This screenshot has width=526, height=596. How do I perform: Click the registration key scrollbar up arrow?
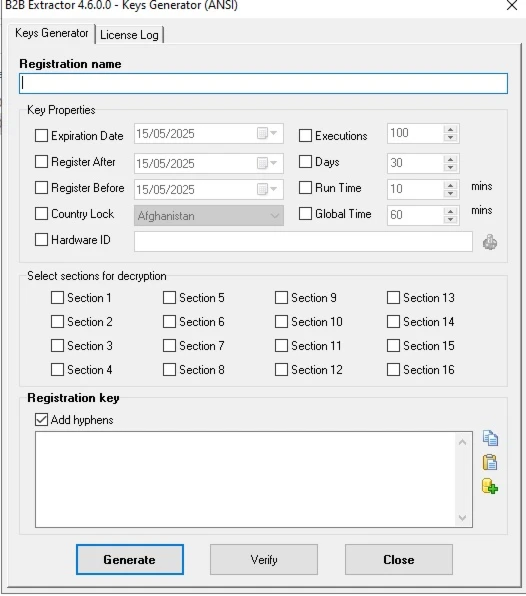463,442
